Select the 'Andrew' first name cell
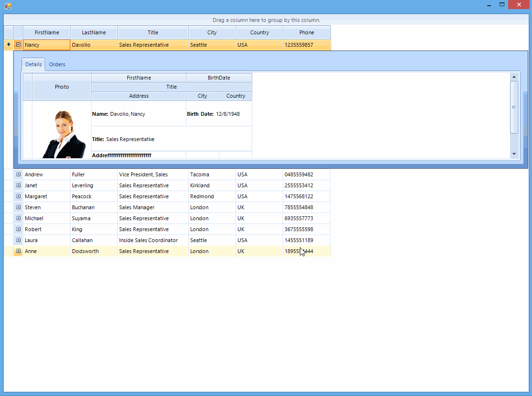 tap(47, 174)
